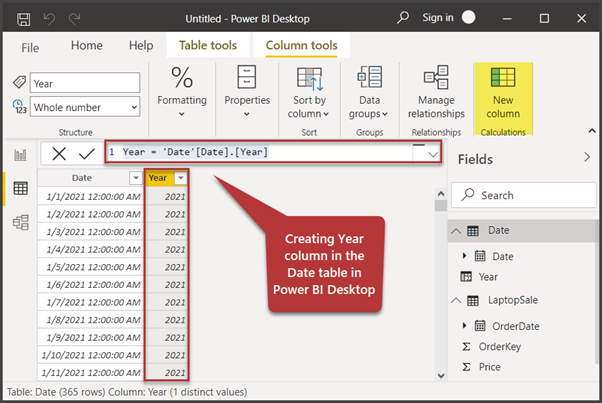
Task: Select the Column tools tab
Action: 301,45
